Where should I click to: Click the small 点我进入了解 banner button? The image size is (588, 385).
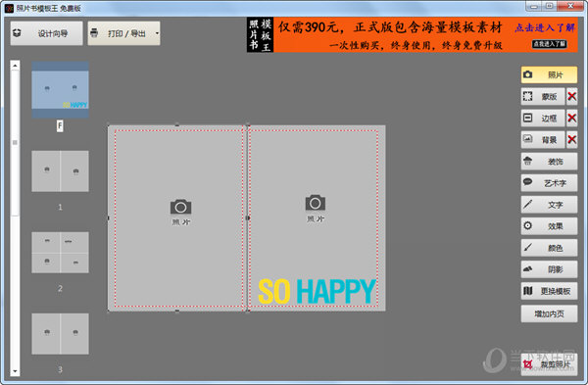coord(550,44)
